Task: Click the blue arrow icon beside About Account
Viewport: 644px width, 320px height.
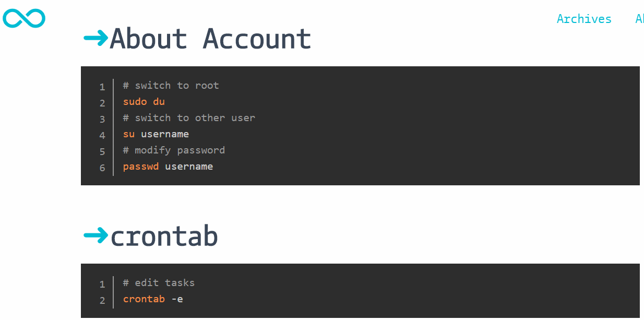Action: [x=94, y=38]
